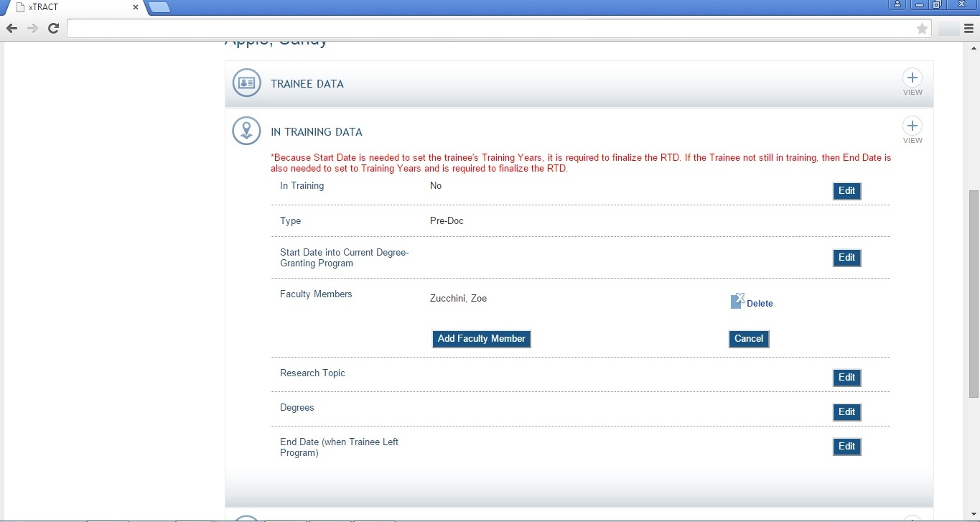Edit the In Training value
The image size is (980, 522).
[847, 191]
